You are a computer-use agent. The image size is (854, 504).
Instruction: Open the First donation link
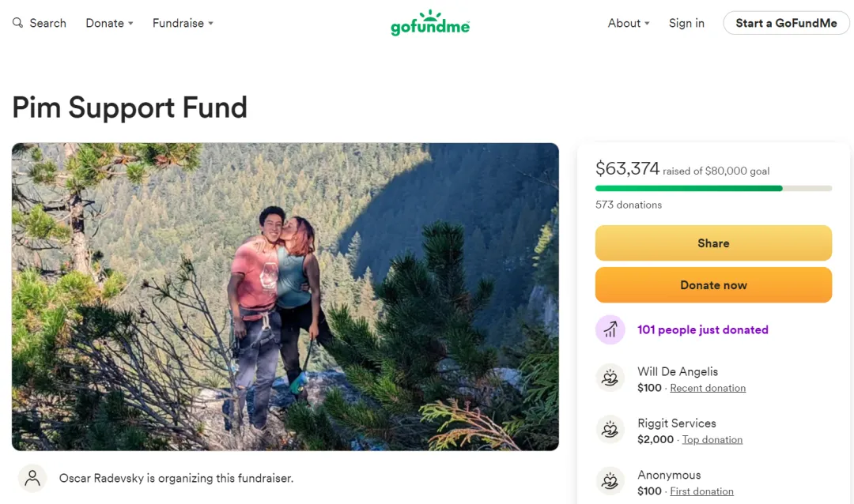(x=701, y=491)
